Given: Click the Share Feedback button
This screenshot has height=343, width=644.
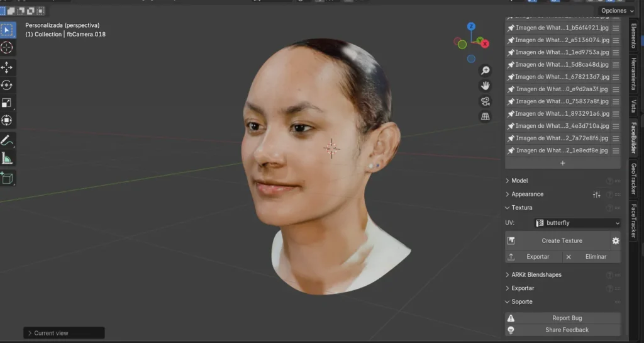Looking at the screenshot, I should (x=563, y=330).
